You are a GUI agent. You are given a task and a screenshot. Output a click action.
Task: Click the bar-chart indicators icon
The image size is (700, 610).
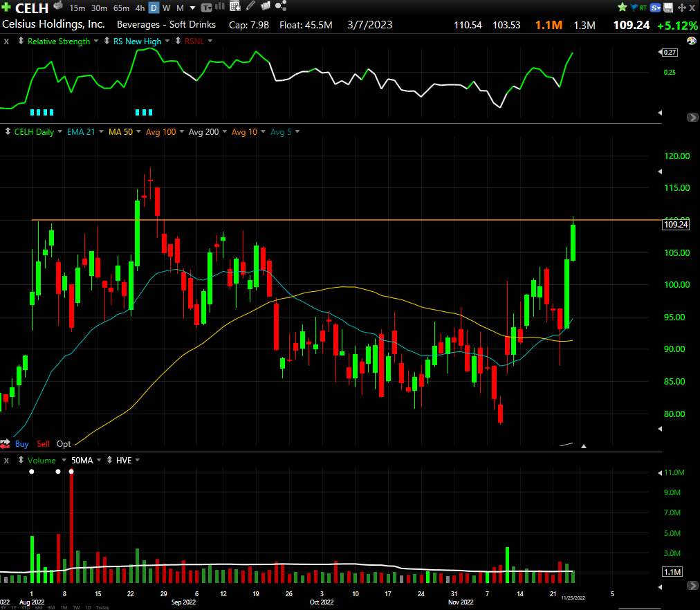pyautogui.click(x=220, y=6)
